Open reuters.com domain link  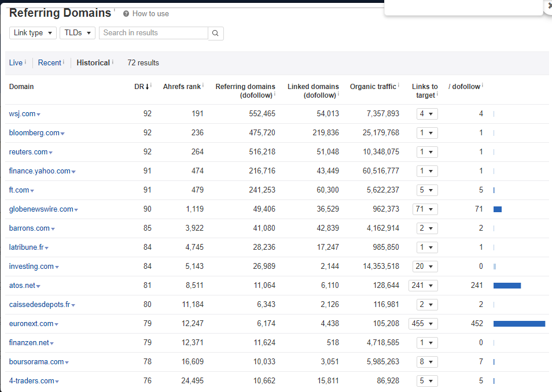pyautogui.click(x=28, y=151)
